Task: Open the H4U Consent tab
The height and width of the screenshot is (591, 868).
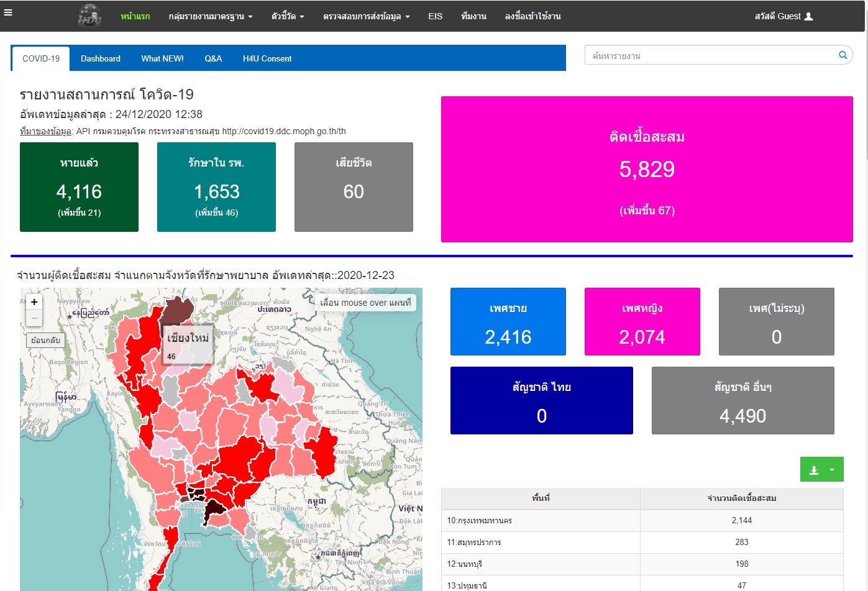Action: (x=267, y=58)
